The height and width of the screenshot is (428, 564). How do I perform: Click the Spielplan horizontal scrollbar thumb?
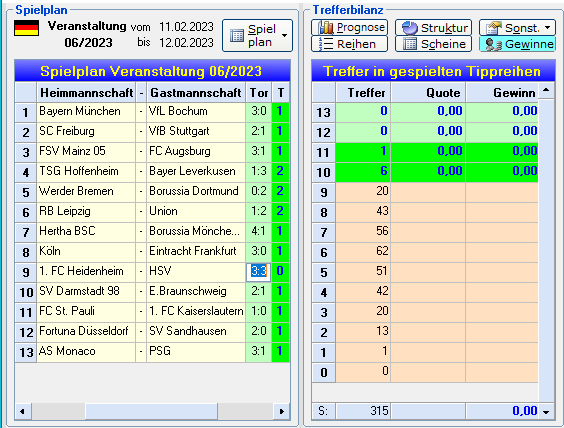pos(151,411)
